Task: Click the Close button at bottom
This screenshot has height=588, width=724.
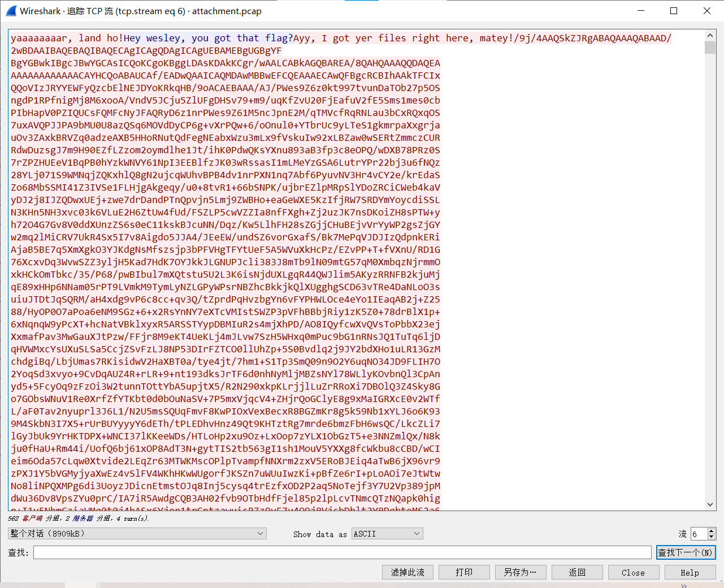Action: (633, 572)
